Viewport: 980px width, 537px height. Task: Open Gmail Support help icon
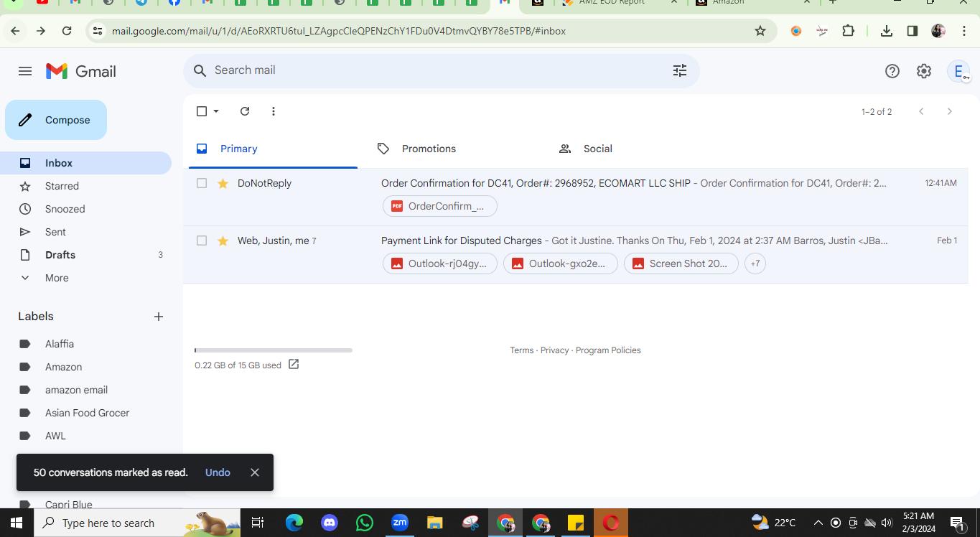click(x=892, y=71)
